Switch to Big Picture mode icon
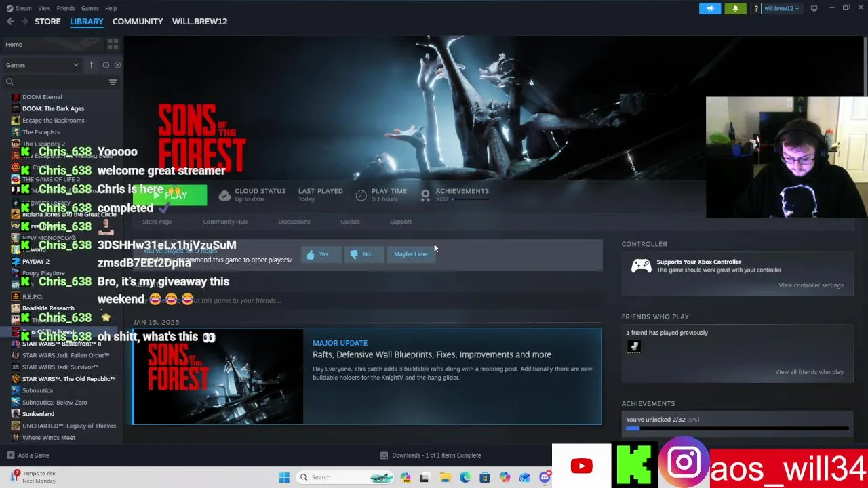The height and width of the screenshot is (488, 868). click(814, 8)
